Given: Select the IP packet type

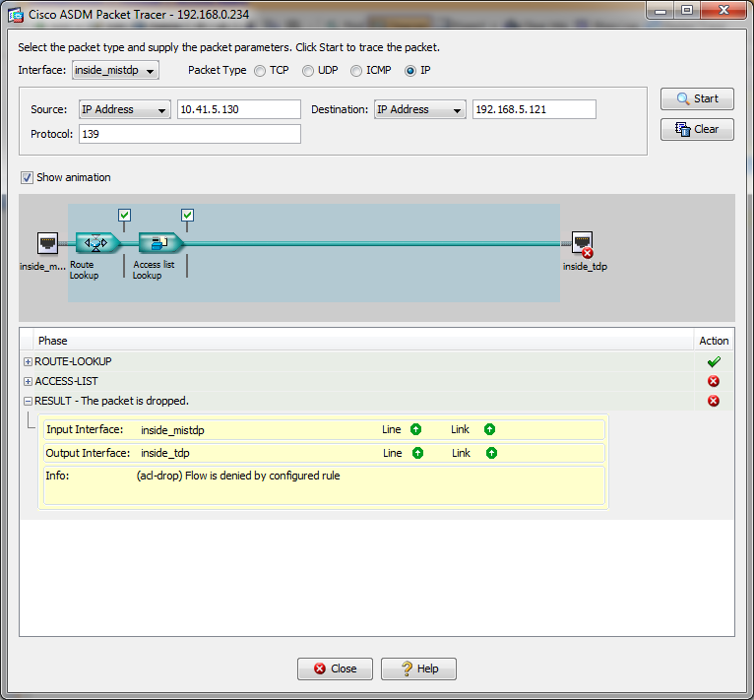Looking at the screenshot, I should point(410,71).
